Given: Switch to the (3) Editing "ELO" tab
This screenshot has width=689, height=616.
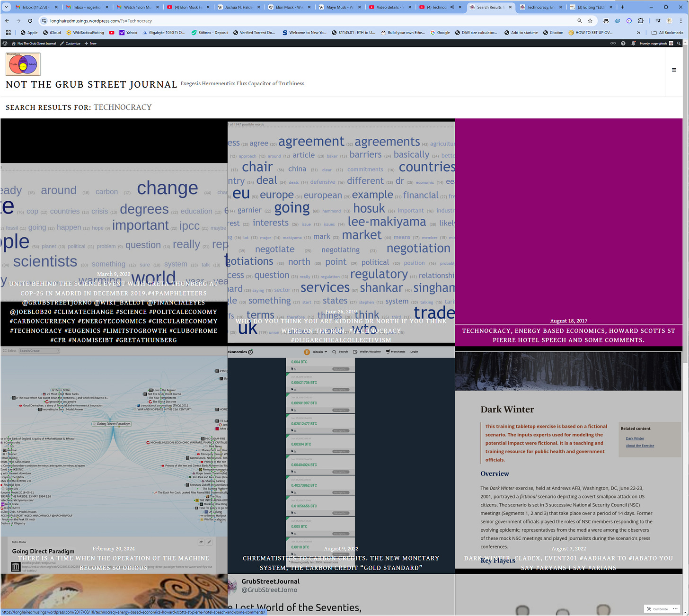Looking at the screenshot, I should pyautogui.click(x=591, y=7).
